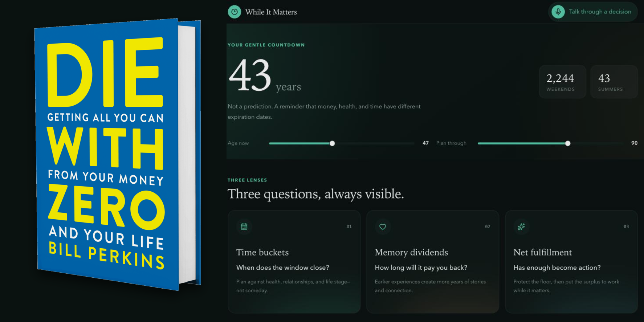Viewport: 644px width, 322px height.
Task: Open the 43 Summers stat tile
Action: pos(614,82)
